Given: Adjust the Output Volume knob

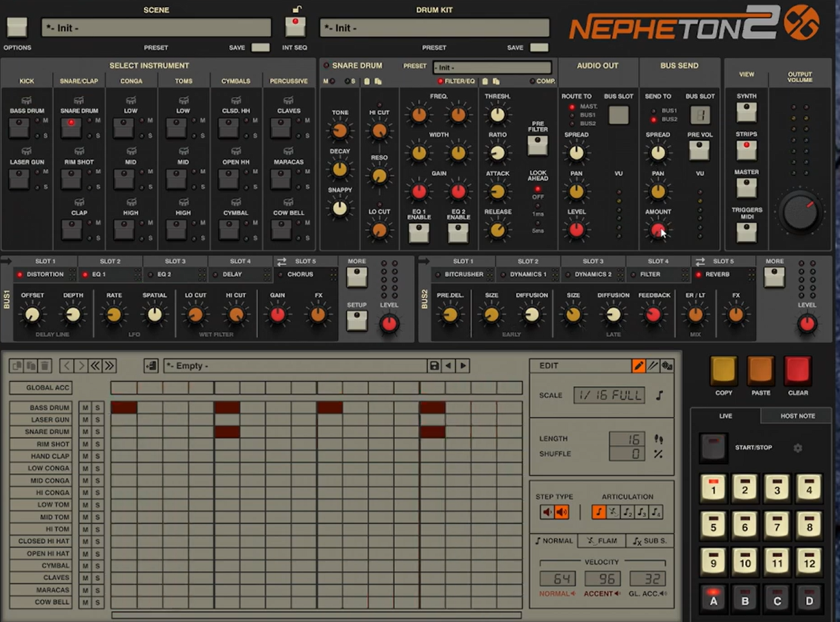Looking at the screenshot, I should 799,213.
